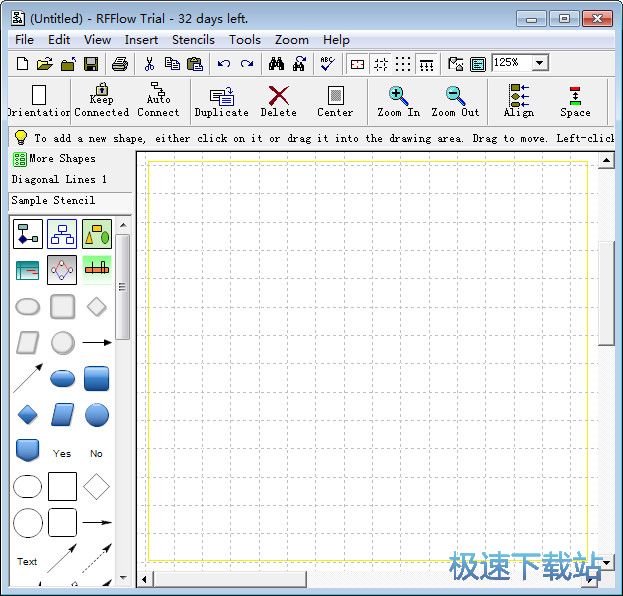Open the Insert menu
The width and height of the screenshot is (623, 596).
click(x=141, y=40)
